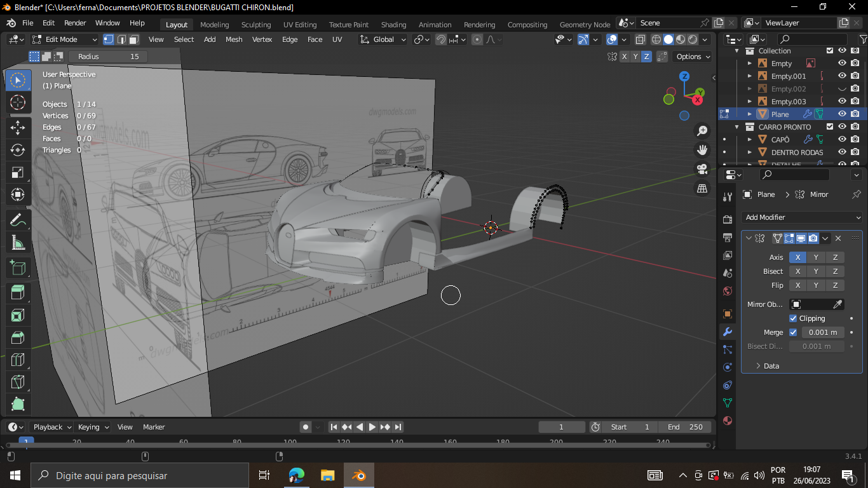The width and height of the screenshot is (868, 488).
Task: Activate the Measure tool
Action: pos(18,243)
